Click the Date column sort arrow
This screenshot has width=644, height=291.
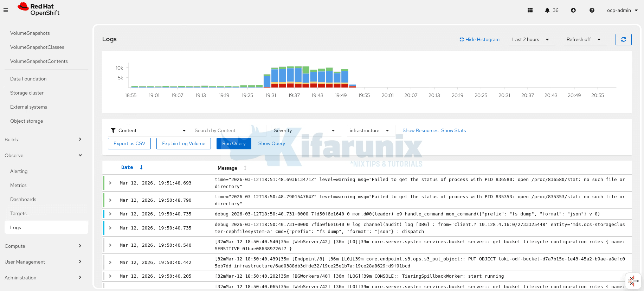pos(141,167)
